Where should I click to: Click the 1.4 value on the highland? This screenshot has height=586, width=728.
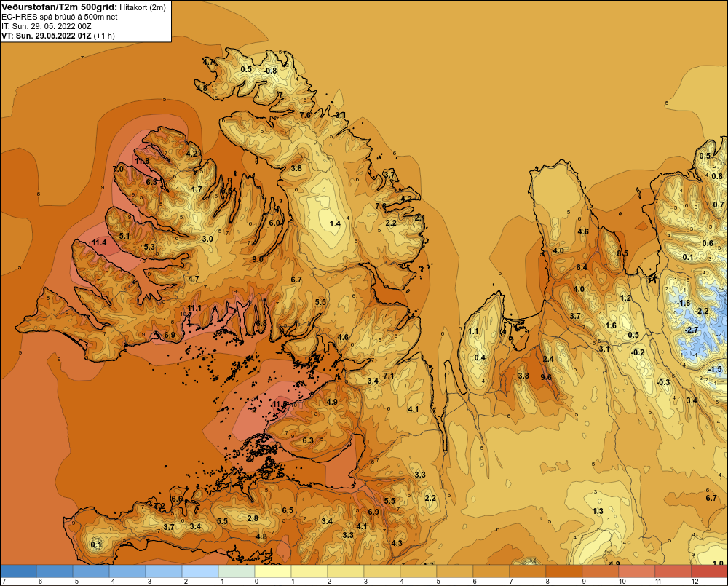(x=335, y=223)
